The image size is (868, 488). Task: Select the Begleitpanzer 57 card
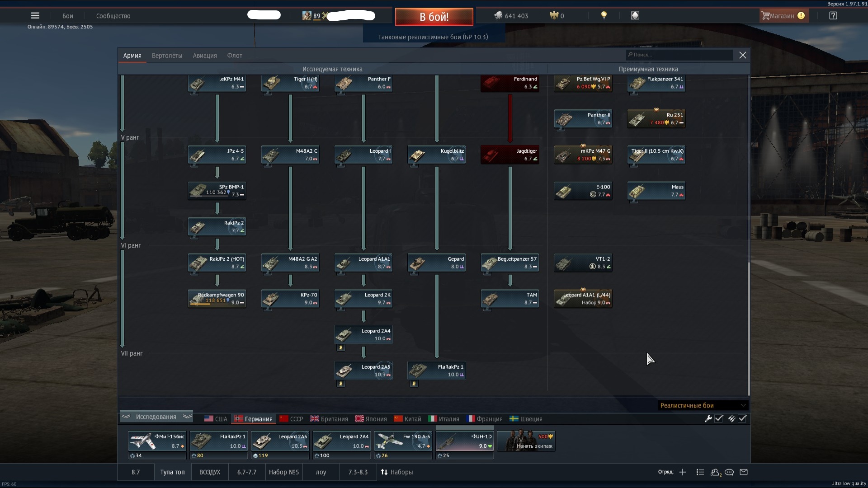[510, 263]
